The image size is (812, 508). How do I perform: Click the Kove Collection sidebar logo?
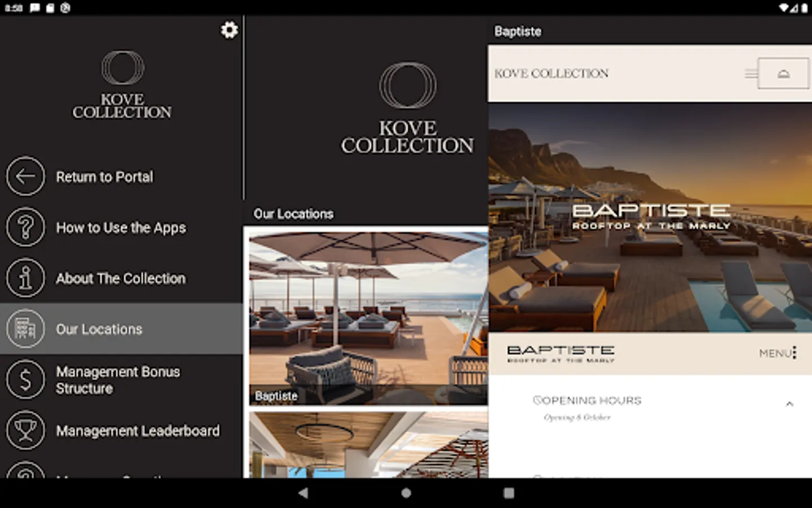click(122, 85)
